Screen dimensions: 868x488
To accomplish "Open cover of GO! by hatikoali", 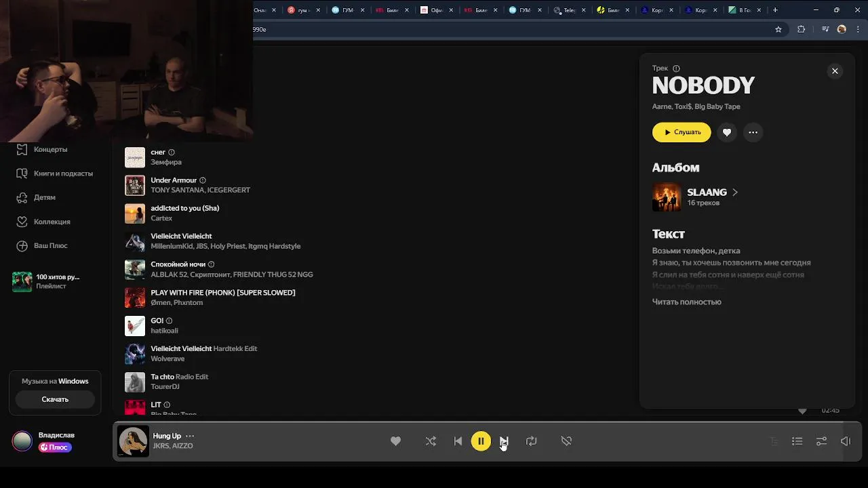I will coord(135,326).
